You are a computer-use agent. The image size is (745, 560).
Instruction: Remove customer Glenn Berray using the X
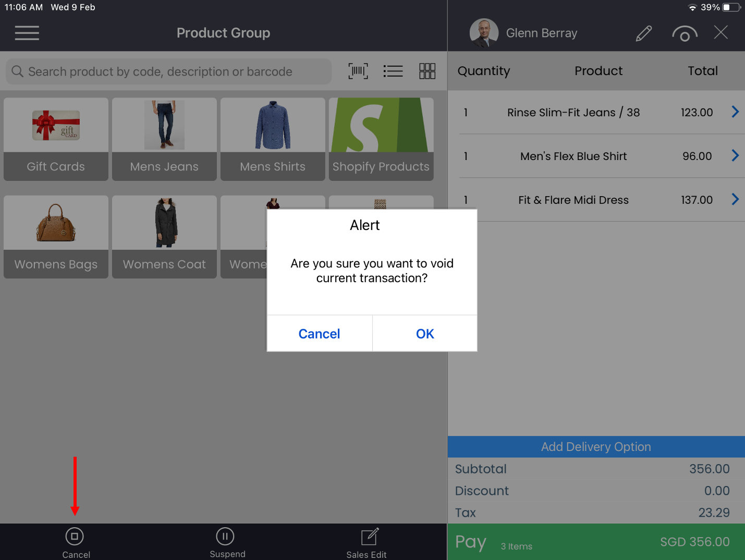(720, 32)
